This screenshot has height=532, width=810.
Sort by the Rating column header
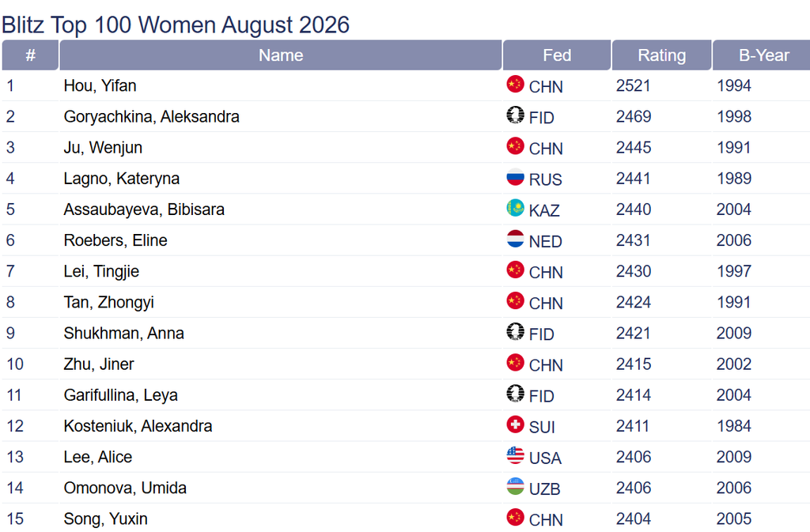pyautogui.click(x=662, y=55)
